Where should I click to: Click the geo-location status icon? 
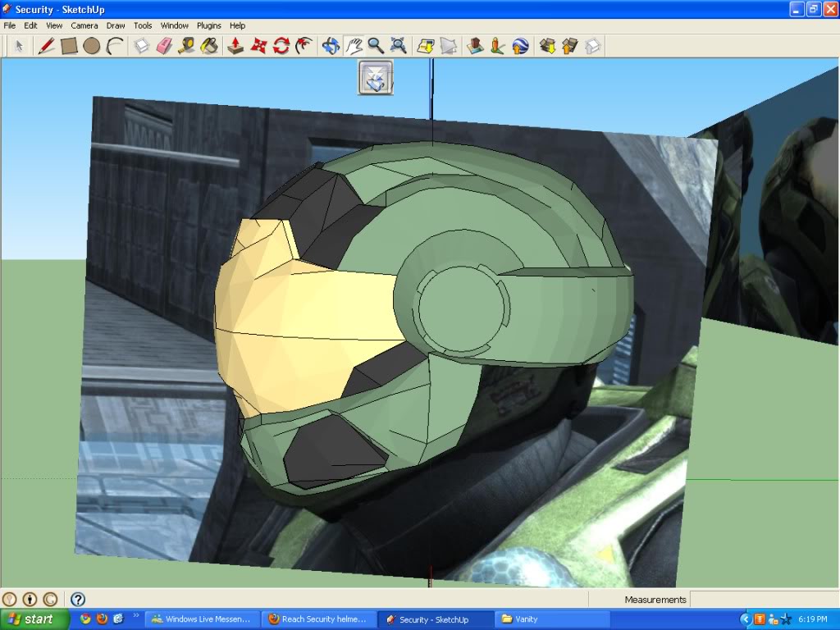pos(10,599)
